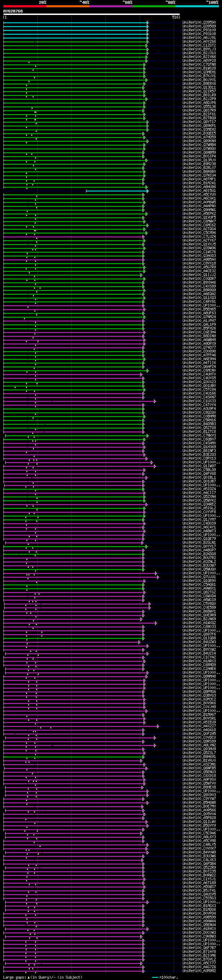Select the UniRef100_Q3MEH1 label

point(199,72)
